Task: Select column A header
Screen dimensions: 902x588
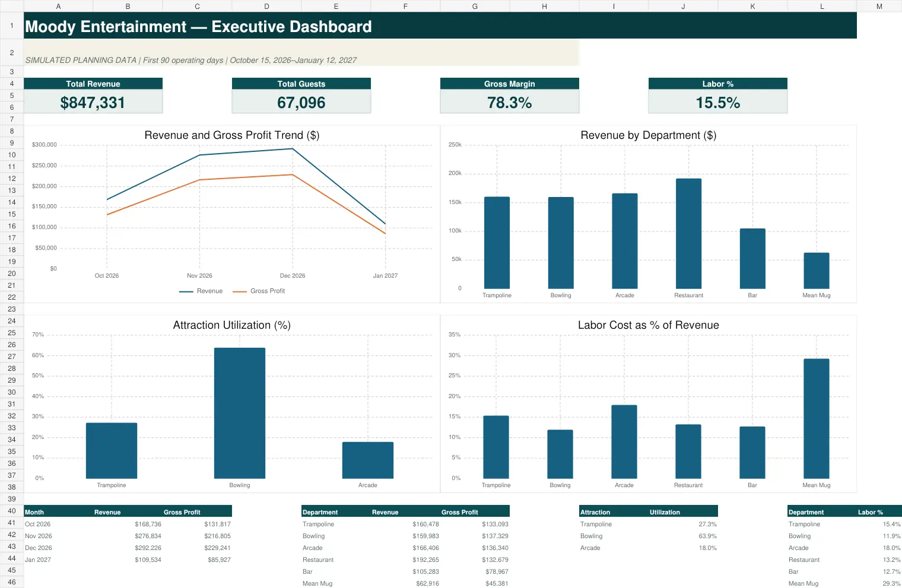Action: (58, 6)
